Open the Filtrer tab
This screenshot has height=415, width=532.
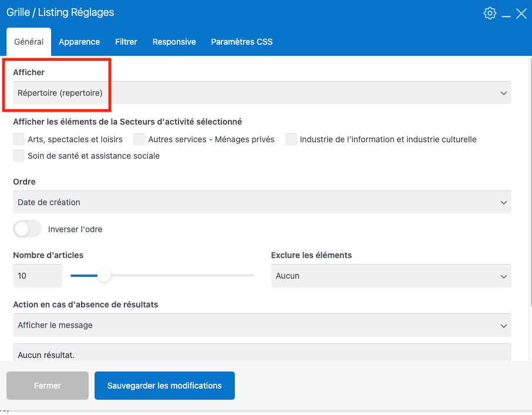(x=126, y=42)
